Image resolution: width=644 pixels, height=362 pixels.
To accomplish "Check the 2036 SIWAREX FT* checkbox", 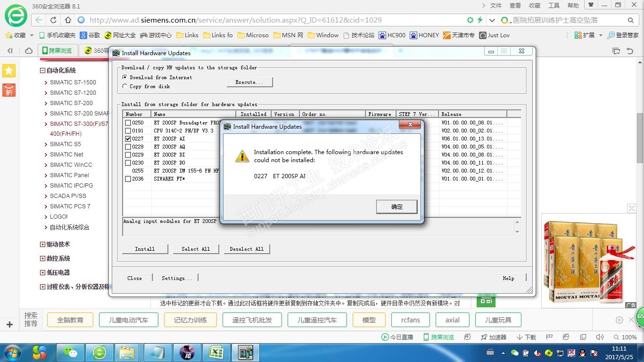I will [x=128, y=179].
